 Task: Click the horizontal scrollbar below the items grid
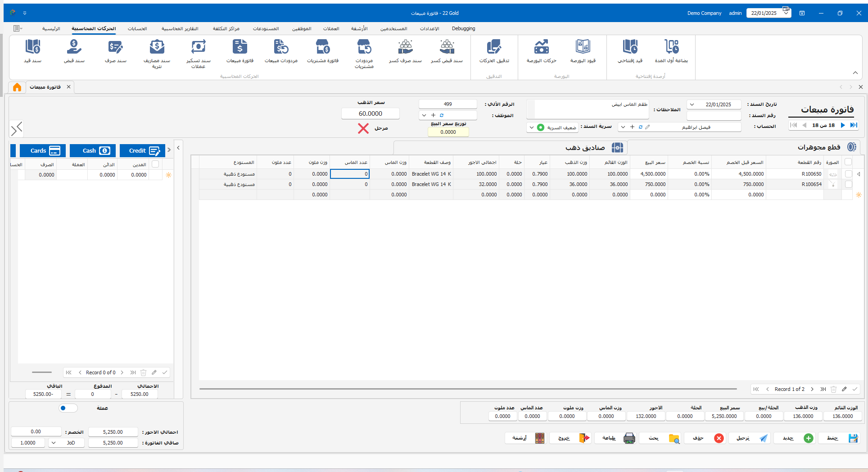468,389
